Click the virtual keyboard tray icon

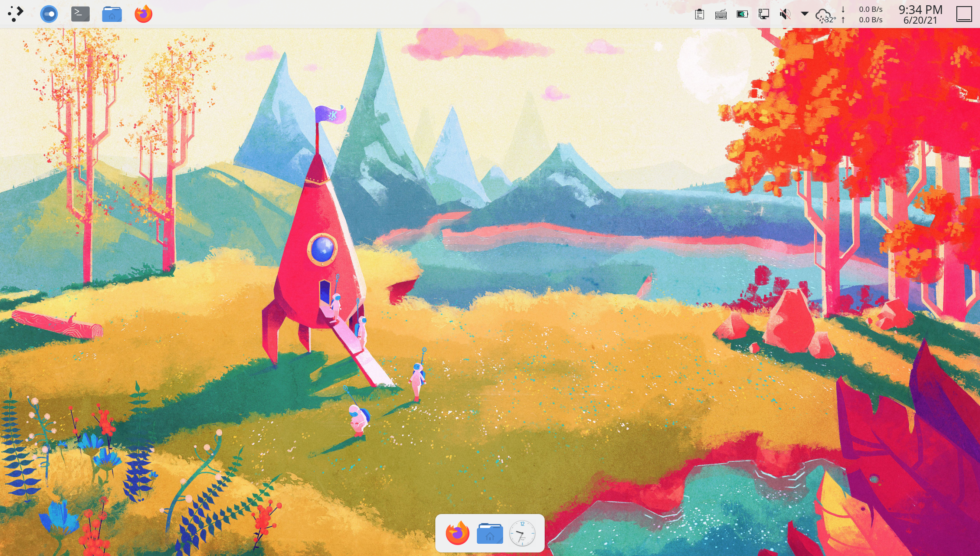coord(721,14)
